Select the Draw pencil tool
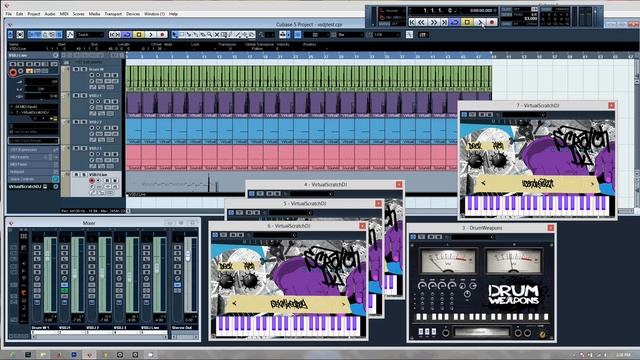Image resolution: width=640 pixels, height=360 pixels. point(231,35)
